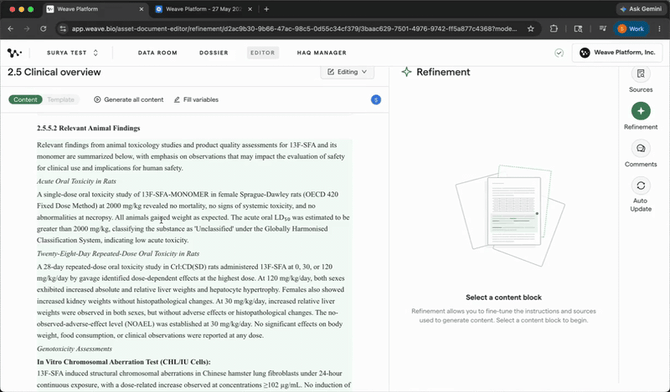670x392 pixels.
Task: Open Chrome three-dot menu
Action: 659,29
